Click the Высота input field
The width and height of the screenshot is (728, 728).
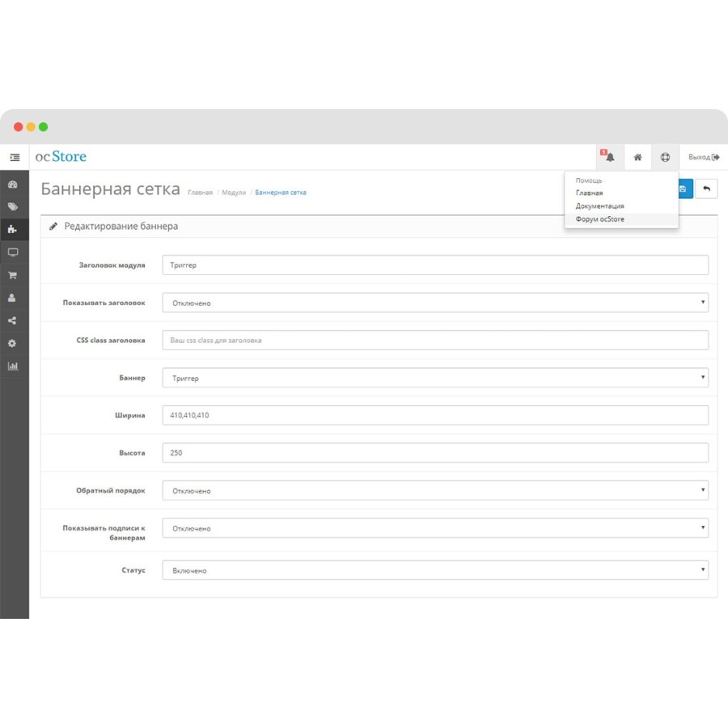(x=435, y=453)
